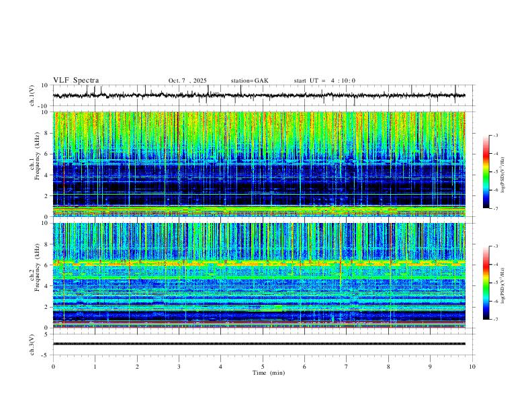Click the time axis tick label "9"
532x411 pixels.
point(430,367)
